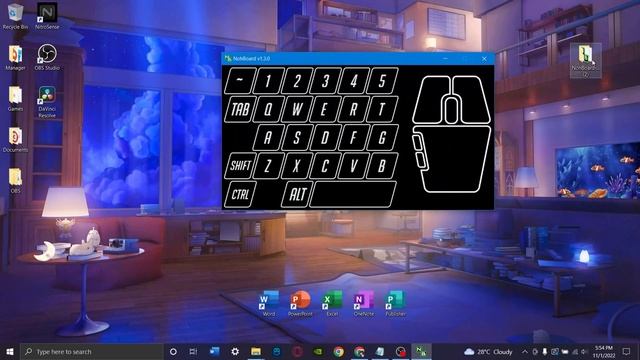Screen dimensions: 640x360
Task: Click the TAB key in NohBoard
Action: tap(240, 109)
